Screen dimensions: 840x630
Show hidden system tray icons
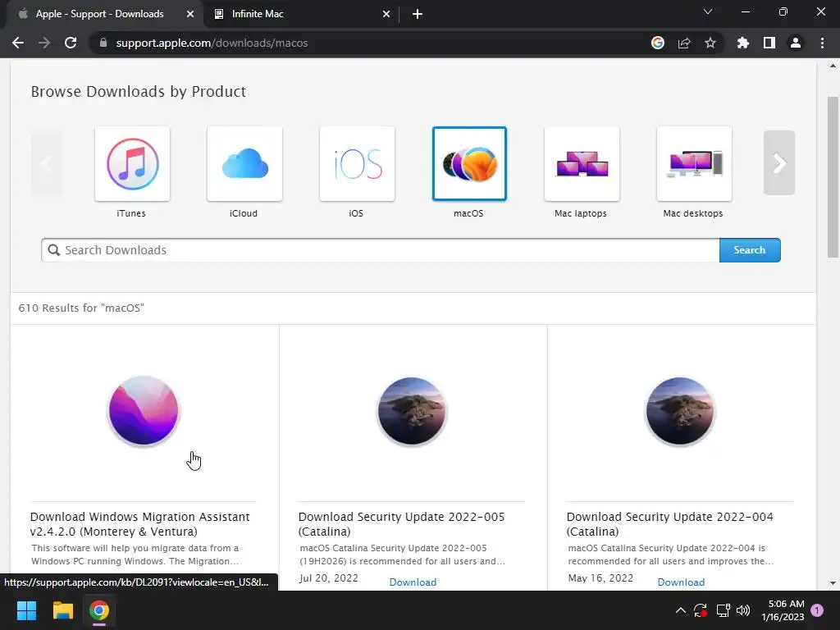[680, 610]
